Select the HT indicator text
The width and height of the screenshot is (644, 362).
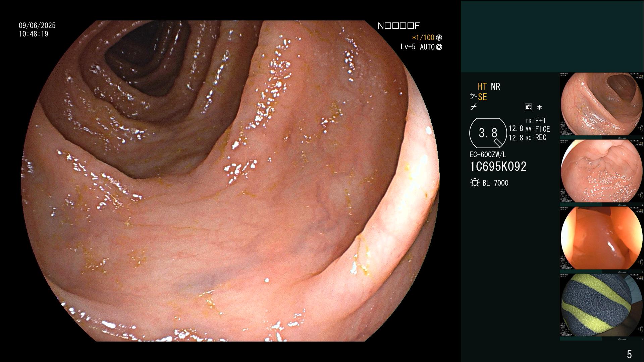click(482, 86)
